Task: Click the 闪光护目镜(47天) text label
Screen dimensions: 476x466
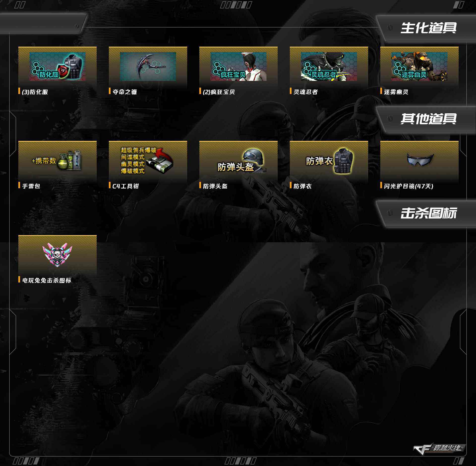Action: [x=409, y=186]
